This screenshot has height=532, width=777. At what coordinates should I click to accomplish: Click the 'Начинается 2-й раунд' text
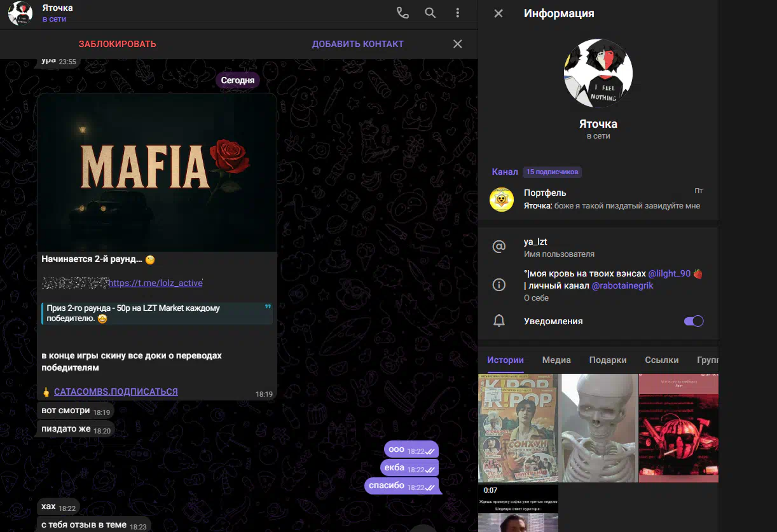tap(92, 259)
